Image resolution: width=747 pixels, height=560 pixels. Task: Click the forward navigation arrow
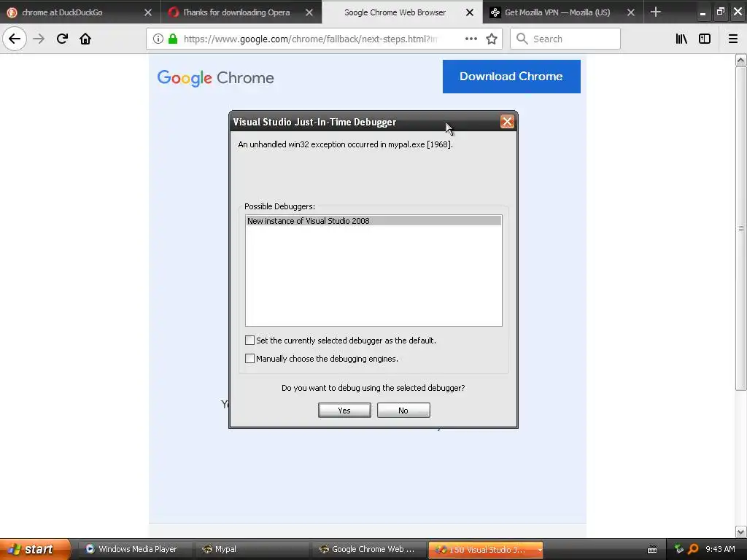pyautogui.click(x=39, y=39)
